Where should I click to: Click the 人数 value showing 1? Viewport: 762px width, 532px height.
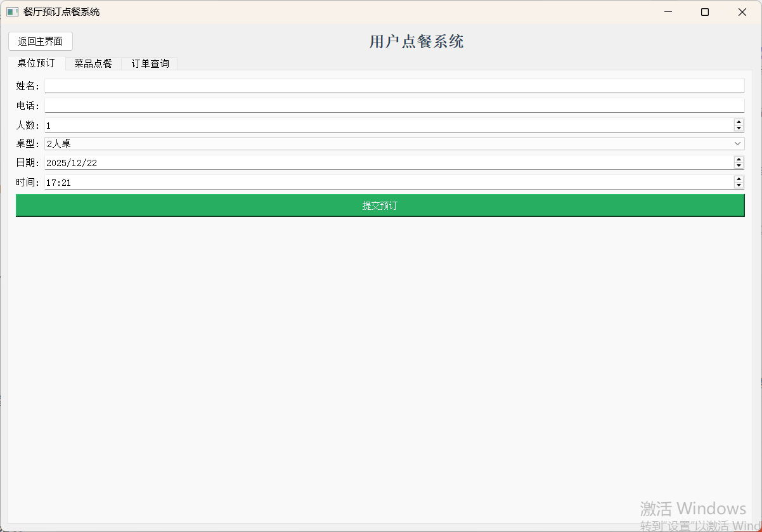(x=317, y=125)
